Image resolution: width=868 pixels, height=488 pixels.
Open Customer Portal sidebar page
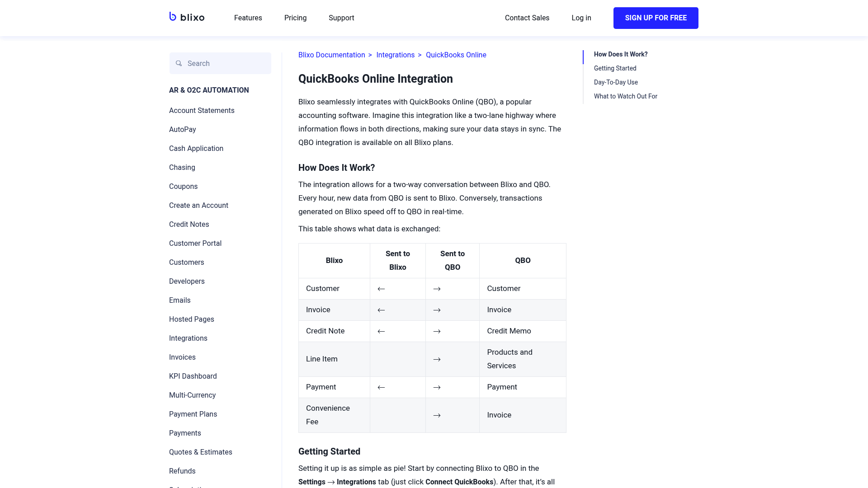click(x=195, y=244)
